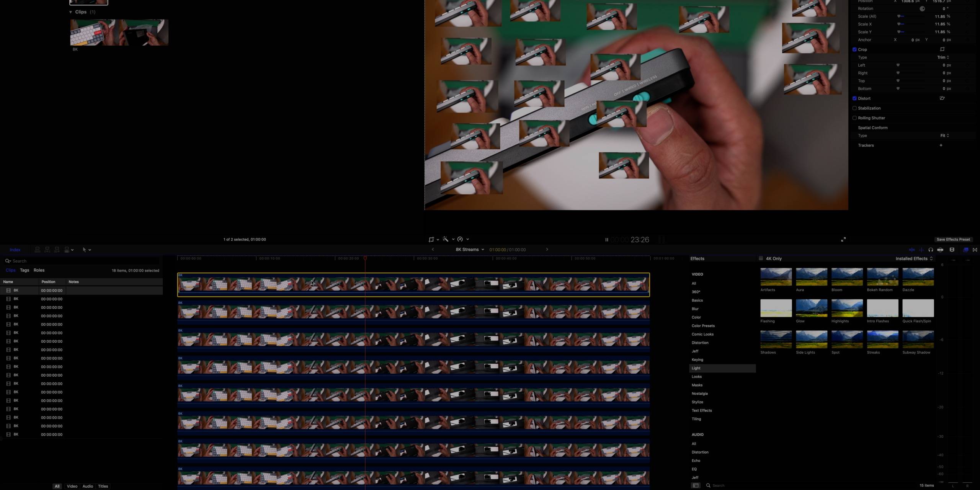
Task: Collapse the Clips disclosure triangle
Action: point(71,12)
